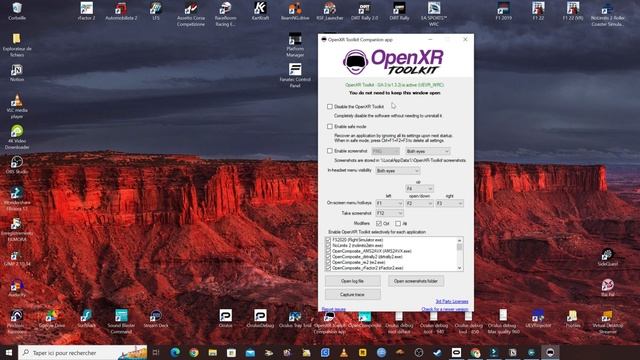Screen dimensions: 640x360
Task: Launch the rFactor 2 desktop shortcut
Action: tap(87, 11)
